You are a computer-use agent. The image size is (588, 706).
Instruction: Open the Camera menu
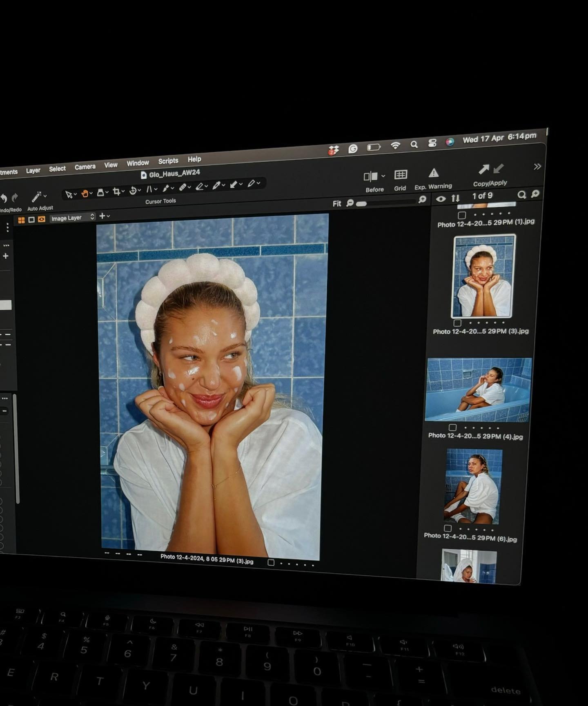point(85,167)
